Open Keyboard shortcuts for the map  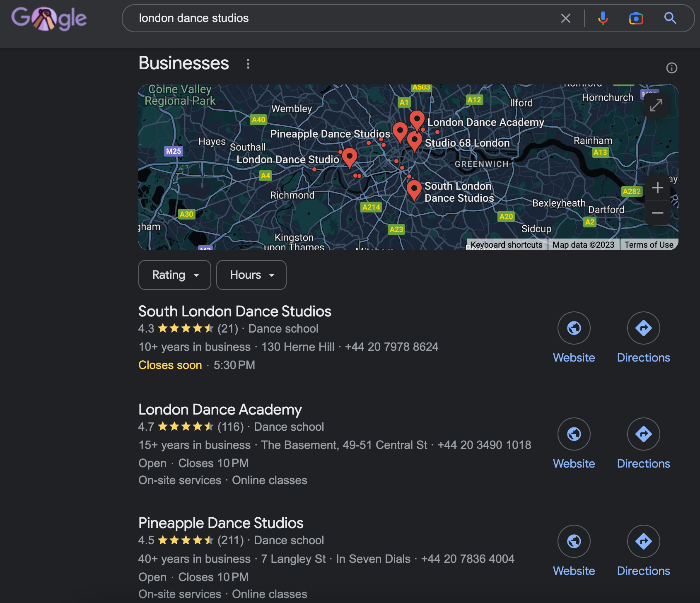(x=506, y=245)
